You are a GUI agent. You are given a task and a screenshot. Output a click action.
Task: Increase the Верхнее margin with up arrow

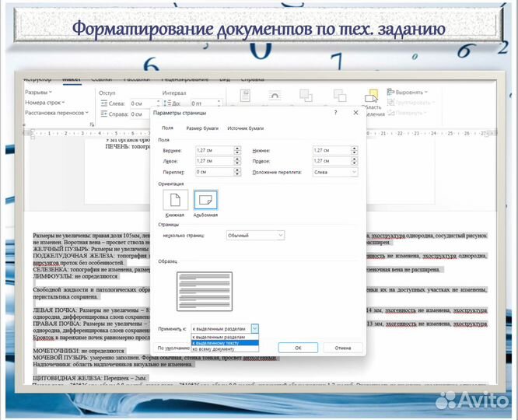point(237,149)
